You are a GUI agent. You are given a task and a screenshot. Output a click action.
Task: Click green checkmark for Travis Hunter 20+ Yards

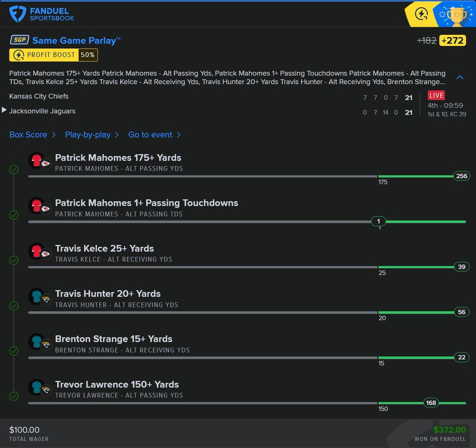(14, 306)
